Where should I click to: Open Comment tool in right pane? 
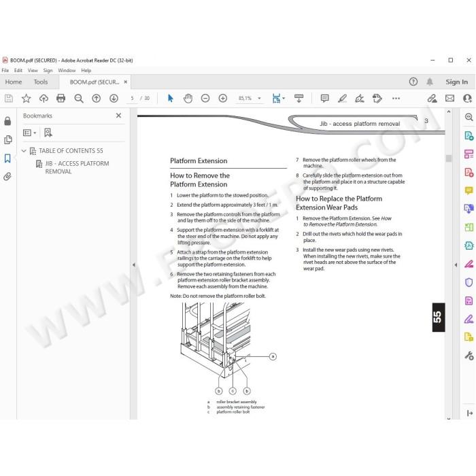[x=469, y=190]
